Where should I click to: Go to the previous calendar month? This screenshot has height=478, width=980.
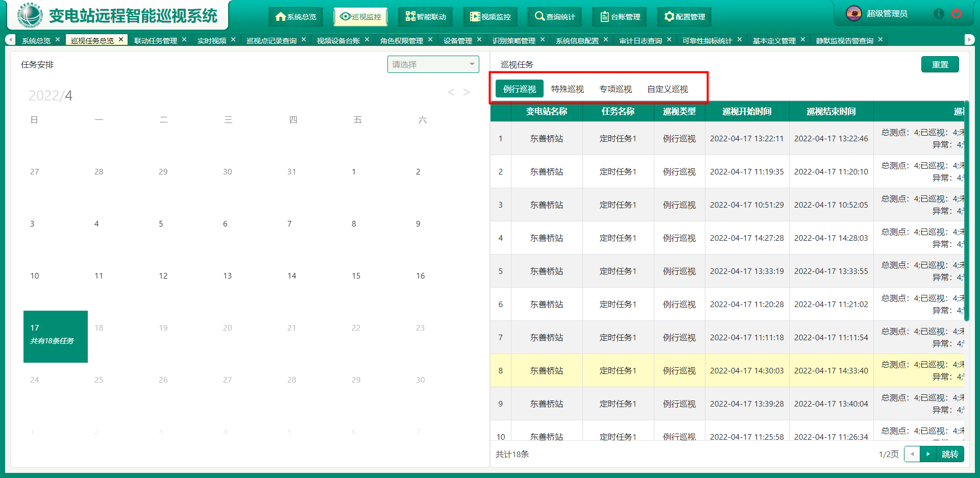(x=451, y=92)
